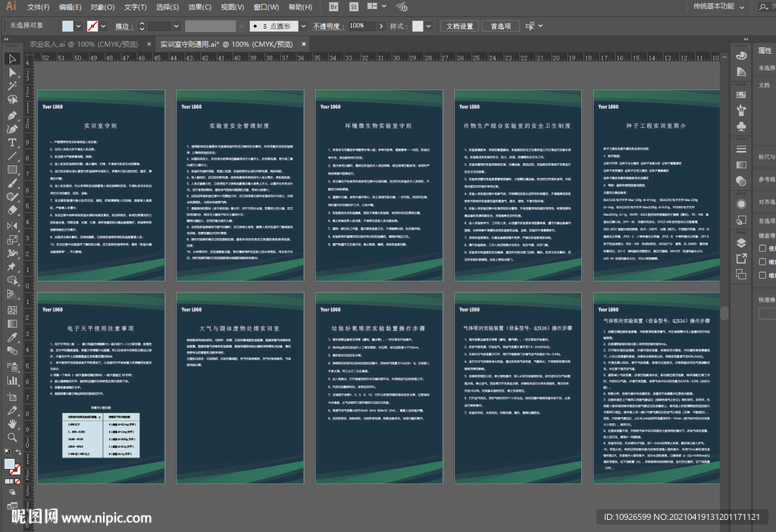The height and width of the screenshot is (532, 776).
Task: Select the Type tool
Action: [x=12, y=142]
